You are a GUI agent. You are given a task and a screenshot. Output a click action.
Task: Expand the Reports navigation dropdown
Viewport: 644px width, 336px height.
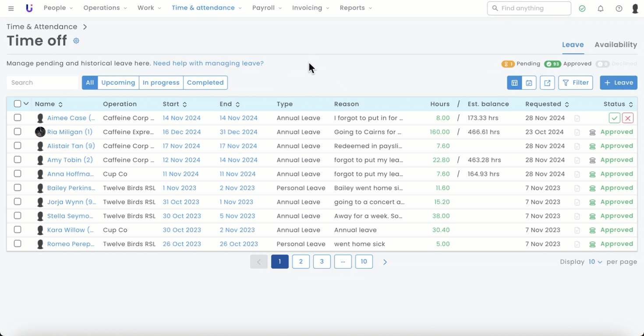356,8
